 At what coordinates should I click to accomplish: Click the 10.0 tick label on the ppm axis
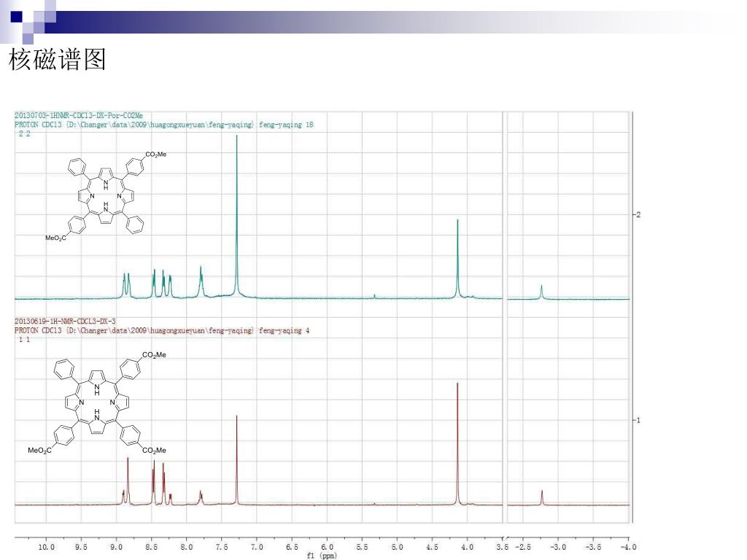coord(46,547)
